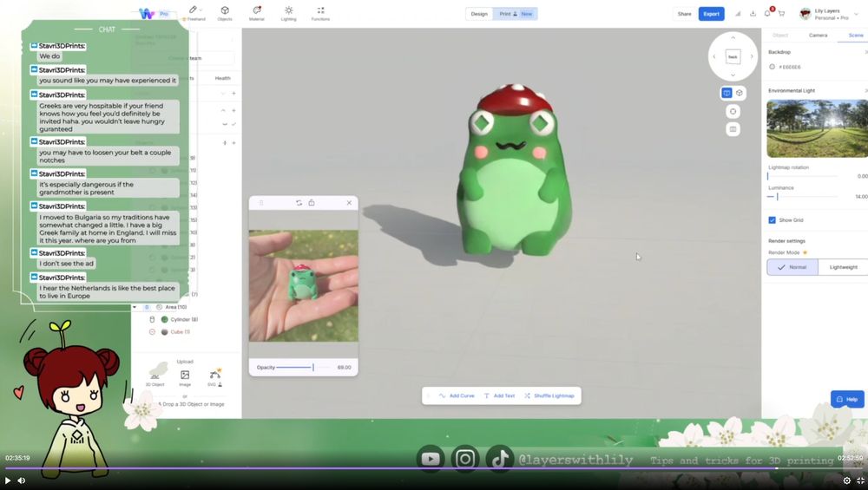Open the video player settings gear
This screenshot has height=490, width=868.
(846, 480)
